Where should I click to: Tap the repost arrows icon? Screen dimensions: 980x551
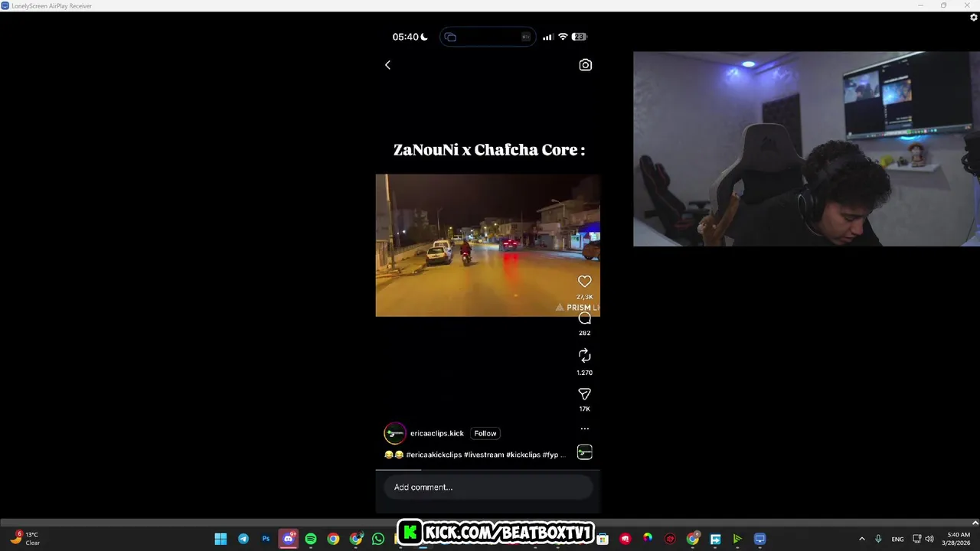584,356
